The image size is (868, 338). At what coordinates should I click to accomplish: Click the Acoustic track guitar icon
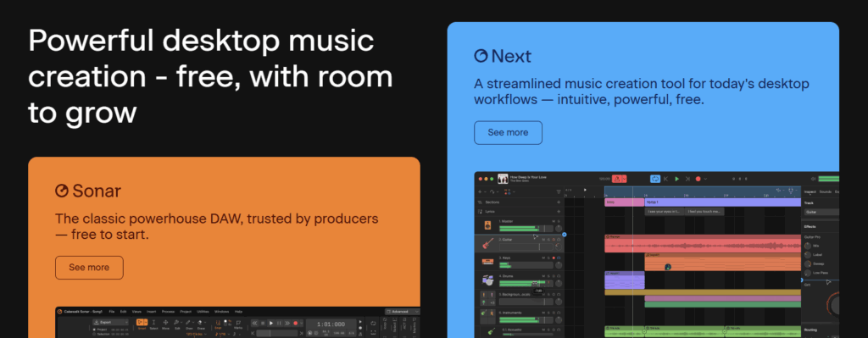492,331
